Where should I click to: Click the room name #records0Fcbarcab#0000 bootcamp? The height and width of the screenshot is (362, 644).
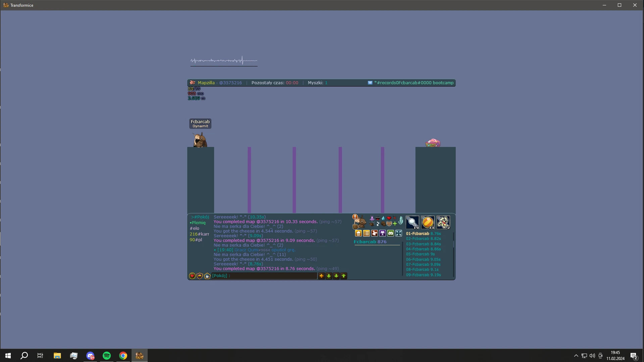(414, 83)
